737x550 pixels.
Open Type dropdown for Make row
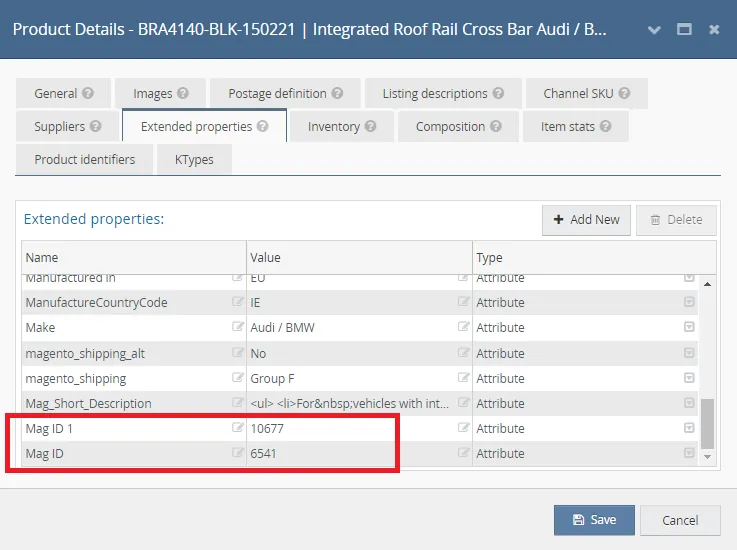(689, 327)
